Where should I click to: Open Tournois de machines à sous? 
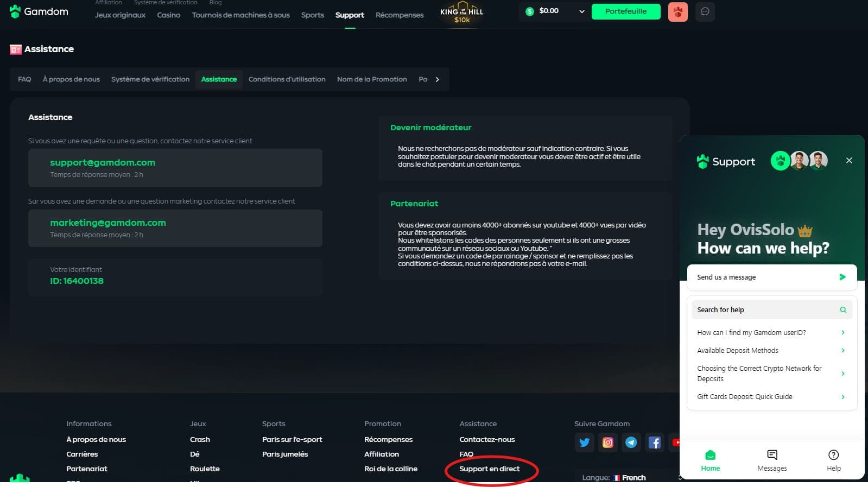[x=240, y=15]
